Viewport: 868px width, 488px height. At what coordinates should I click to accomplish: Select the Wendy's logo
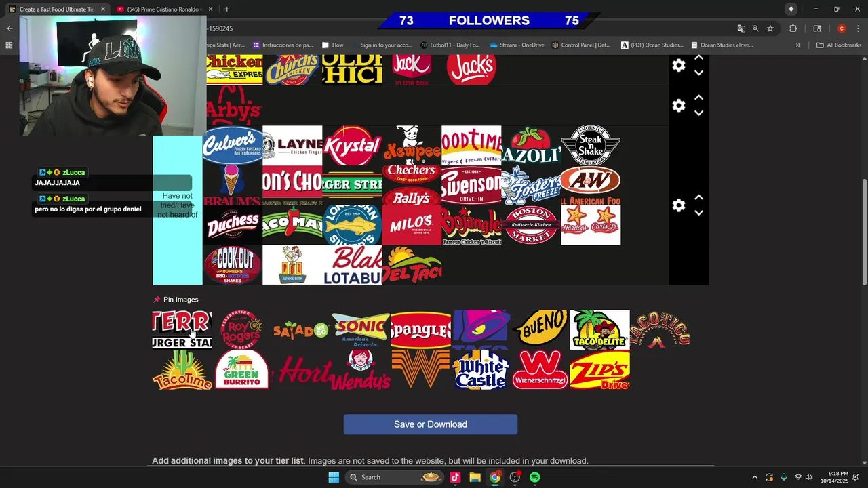pyautogui.click(x=361, y=370)
